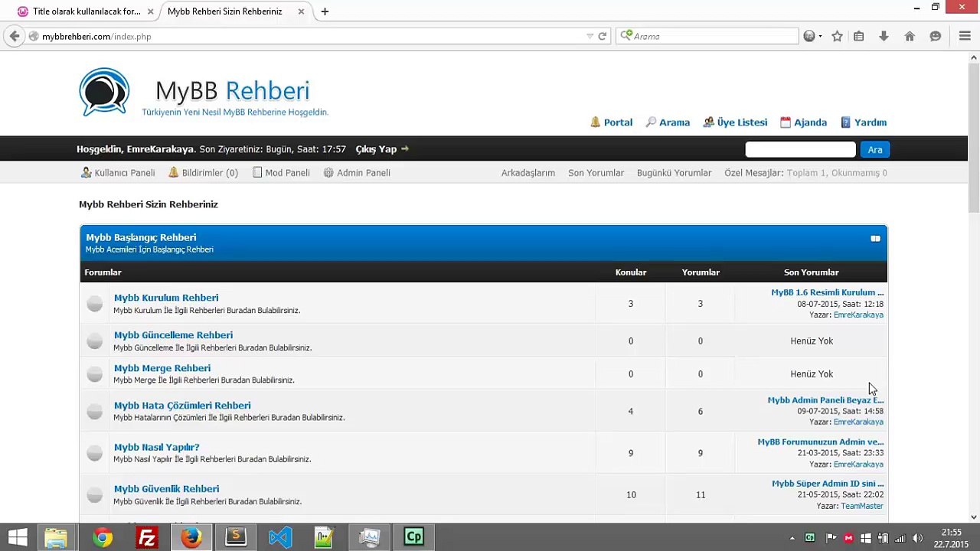
Task: Switch to Sublime Text in taskbar
Action: click(236, 537)
